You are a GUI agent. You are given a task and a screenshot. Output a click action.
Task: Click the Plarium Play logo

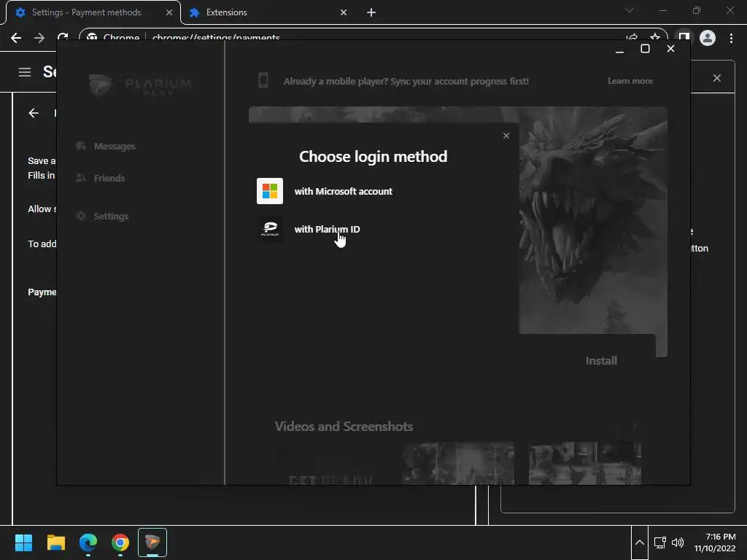(140, 85)
